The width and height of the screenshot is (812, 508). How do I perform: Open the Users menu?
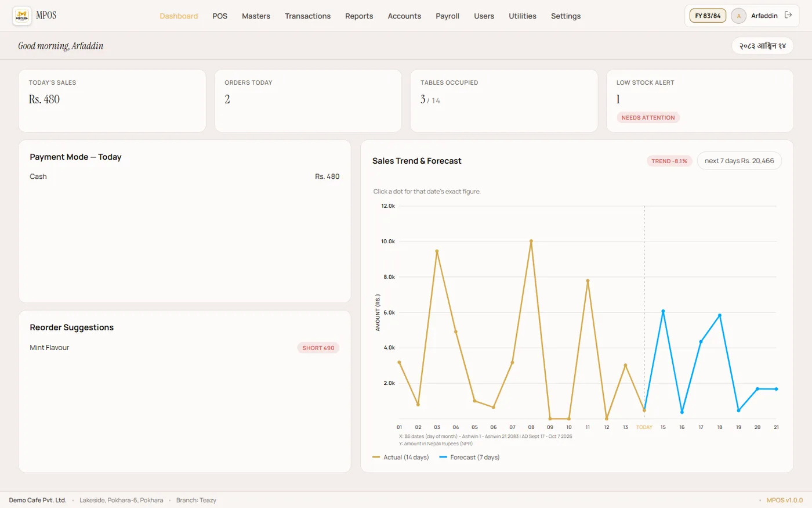point(484,16)
